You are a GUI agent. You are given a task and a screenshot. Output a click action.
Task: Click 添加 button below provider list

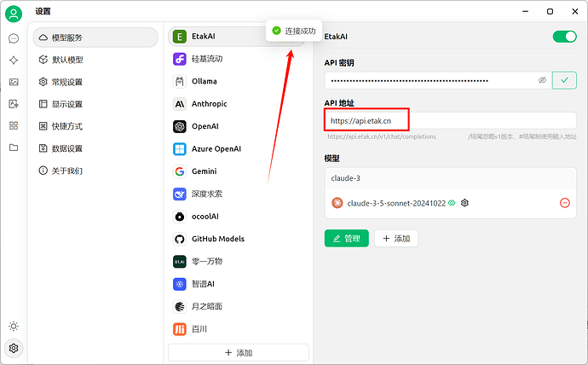click(239, 352)
